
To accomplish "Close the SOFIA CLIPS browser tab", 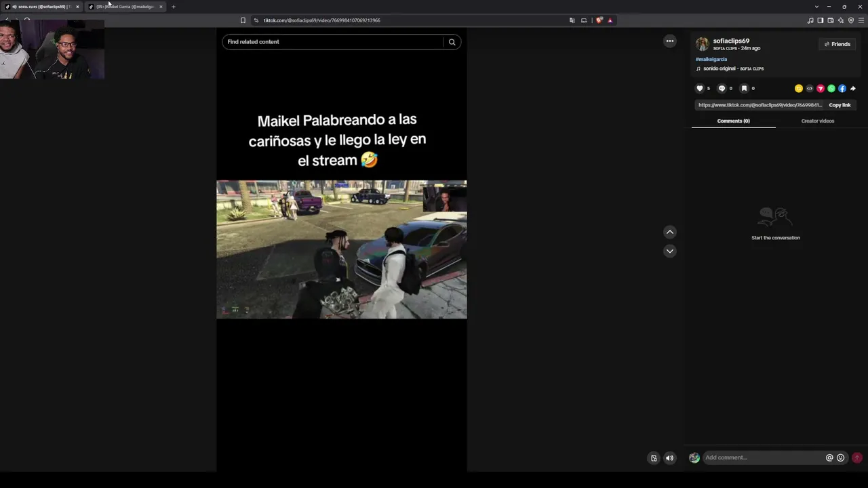I will click(x=77, y=7).
